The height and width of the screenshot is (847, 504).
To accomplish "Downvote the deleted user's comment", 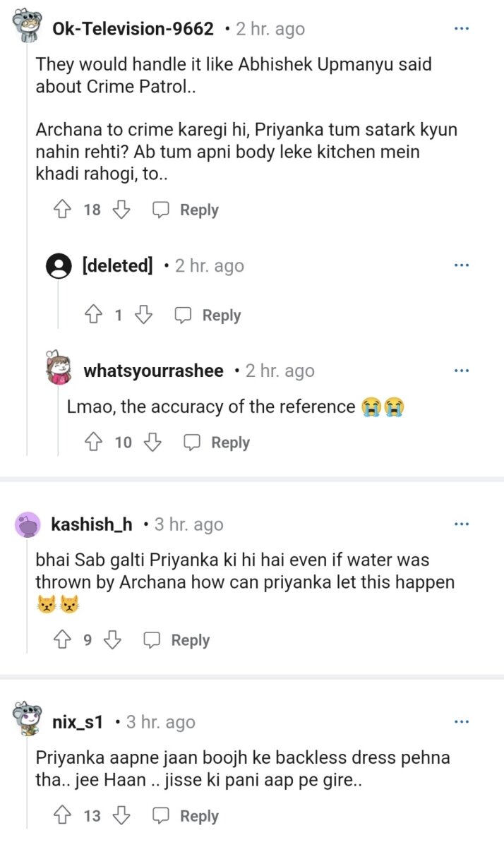I will [143, 316].
